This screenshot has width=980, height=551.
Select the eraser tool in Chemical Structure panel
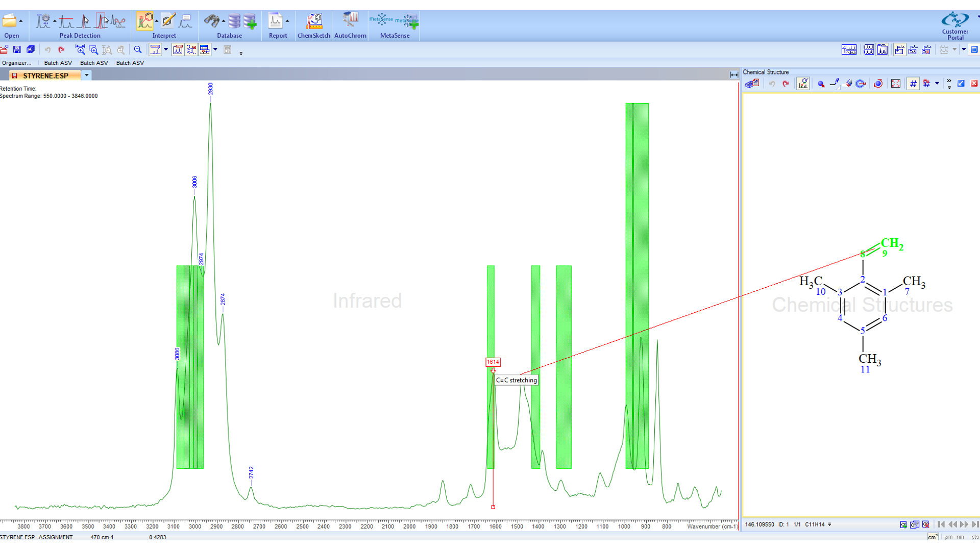(x=848, y=84)
